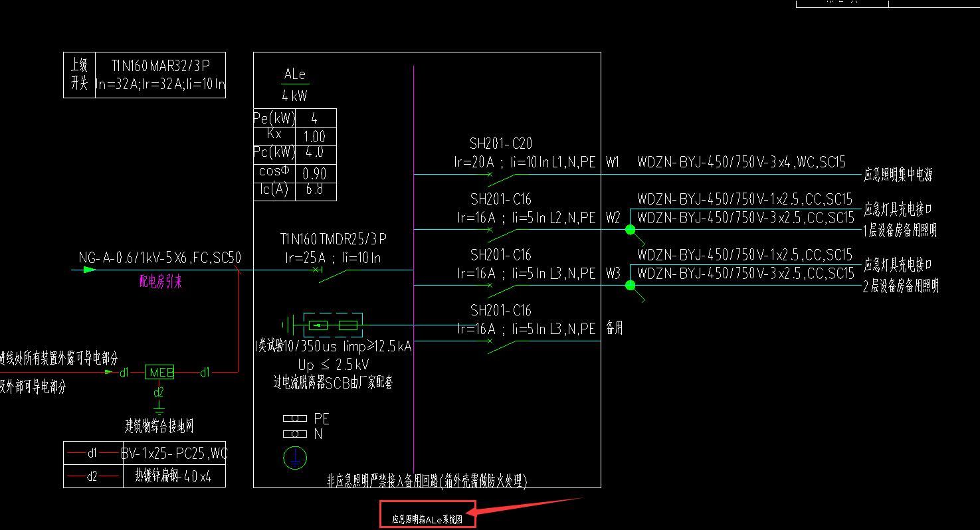The width and height of the screenshot is (980, 530).
Task: Click the 进线处所有装置外露可导电部分 text
Action: 59,359
